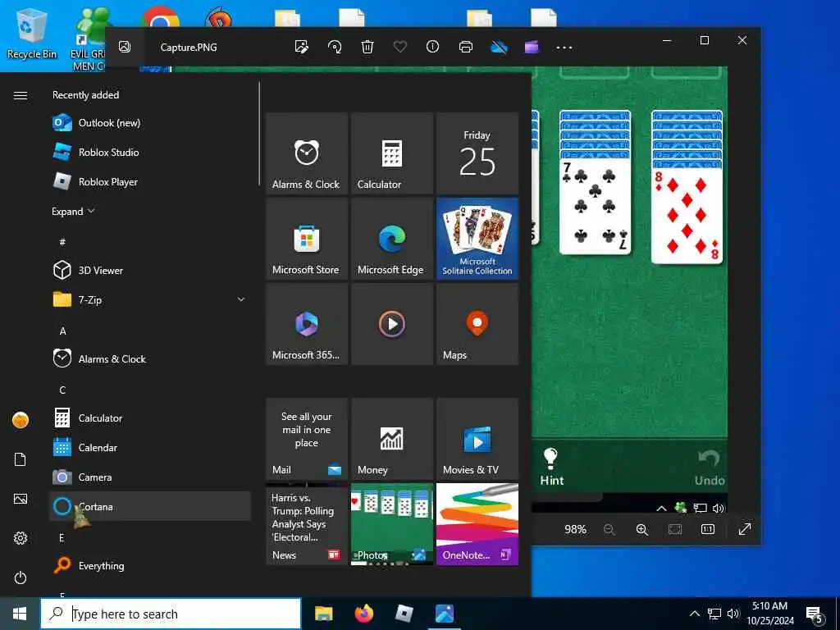Click the # letter header in app list
Image resolution: width=840 pixels, height=630 pixels.
62,242
